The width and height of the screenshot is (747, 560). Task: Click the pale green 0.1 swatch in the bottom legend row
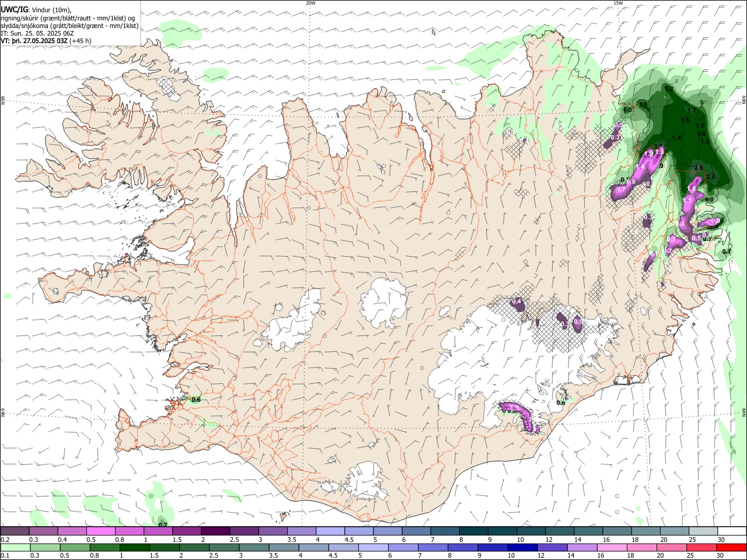pyautogui.click(x=16, y=548)
